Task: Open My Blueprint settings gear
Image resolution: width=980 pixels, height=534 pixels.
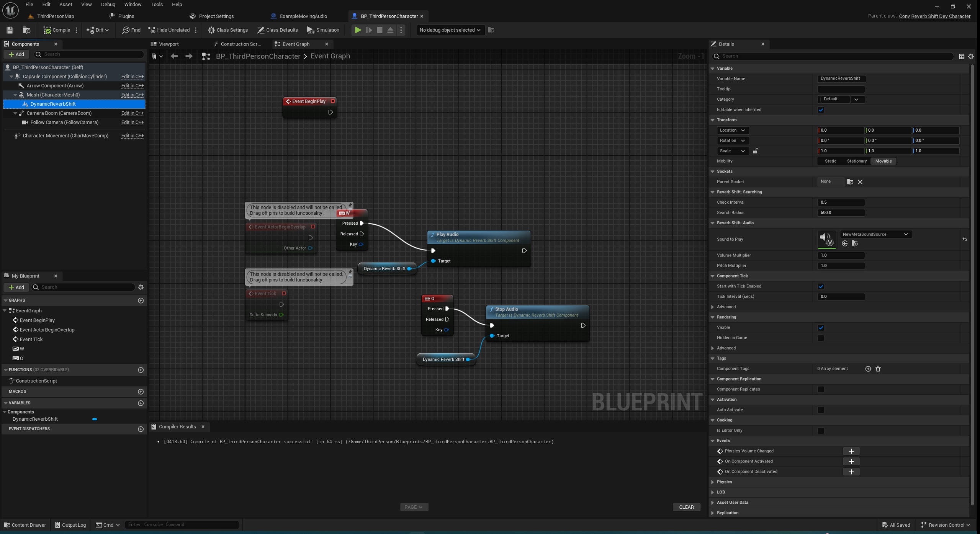Action: (141, 287)
